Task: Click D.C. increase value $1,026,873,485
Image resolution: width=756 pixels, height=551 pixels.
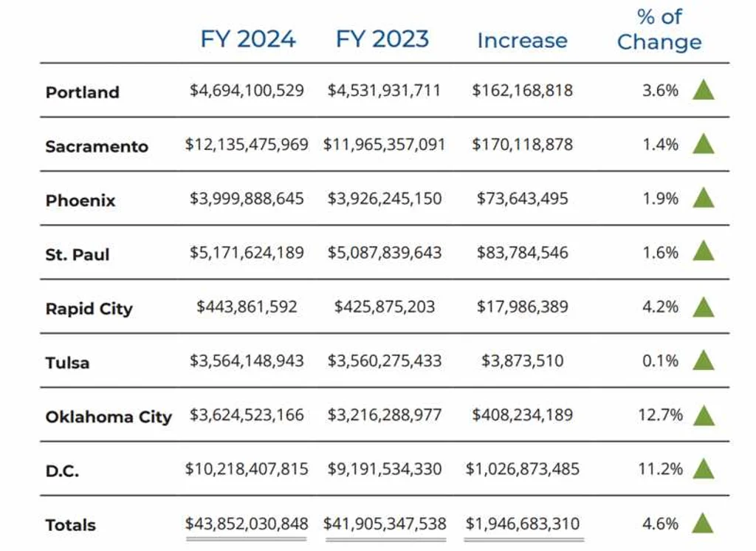Action: (523, 469)
